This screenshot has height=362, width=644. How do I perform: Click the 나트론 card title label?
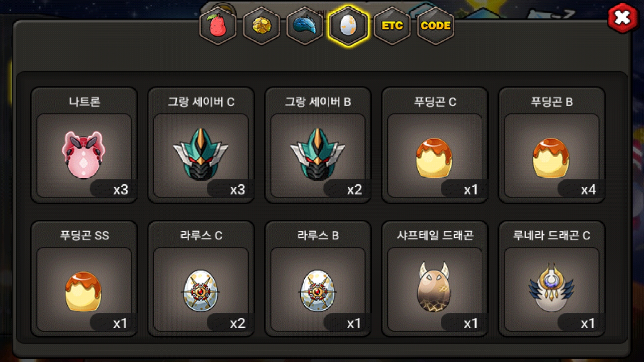85,102
